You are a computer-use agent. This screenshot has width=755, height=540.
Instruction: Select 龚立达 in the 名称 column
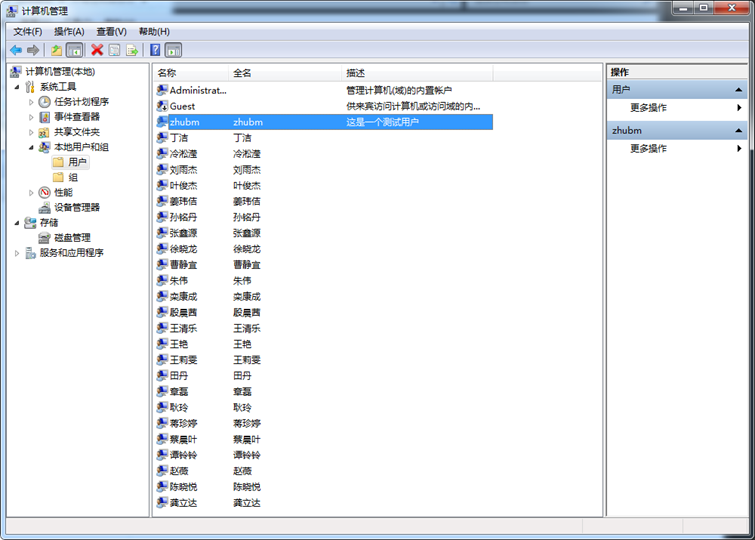point(183,502)
